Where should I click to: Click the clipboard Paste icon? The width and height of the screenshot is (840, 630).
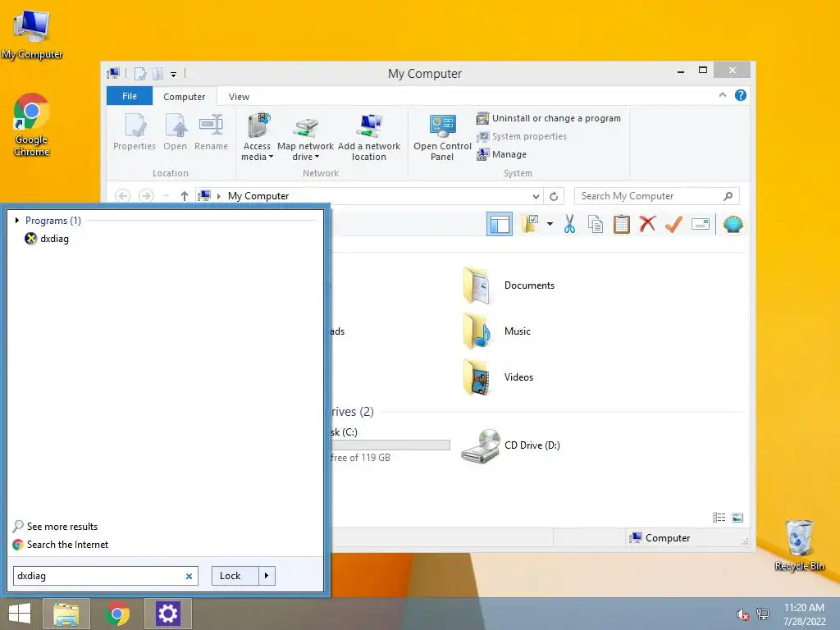(x=622, y=224)
